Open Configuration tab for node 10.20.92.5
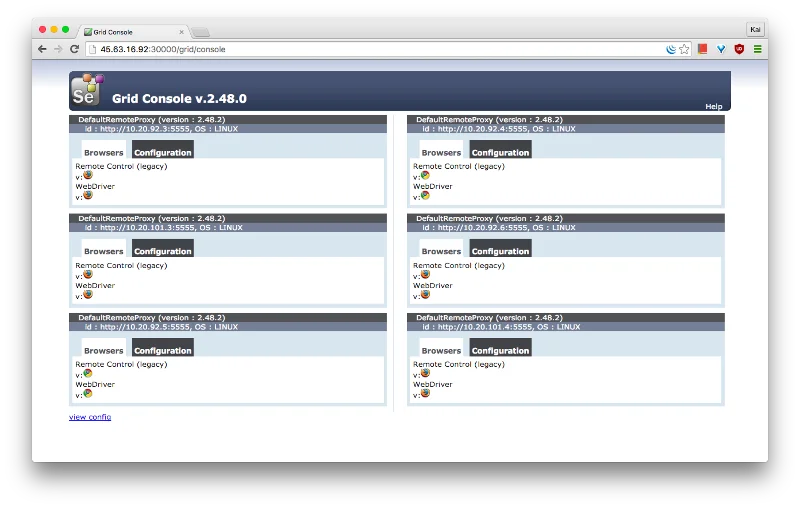This screenshot has height=508, width=800. (163, 348)
